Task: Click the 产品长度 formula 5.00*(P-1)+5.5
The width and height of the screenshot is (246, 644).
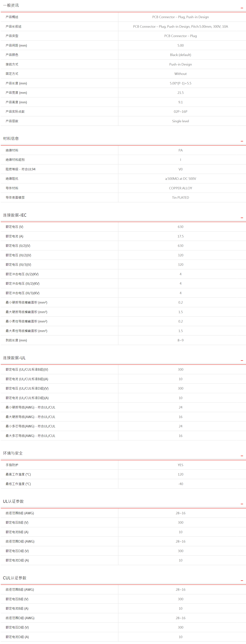Action: (x=180, y=83)
